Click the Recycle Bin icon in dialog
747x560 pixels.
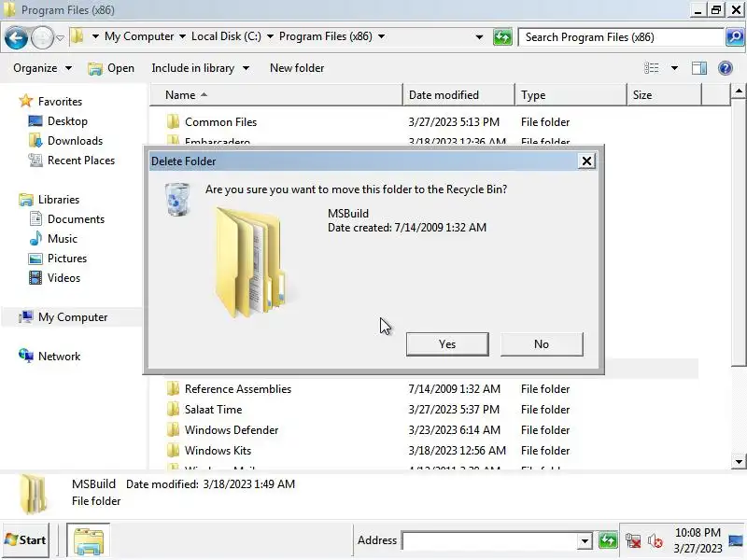point(177,199)
